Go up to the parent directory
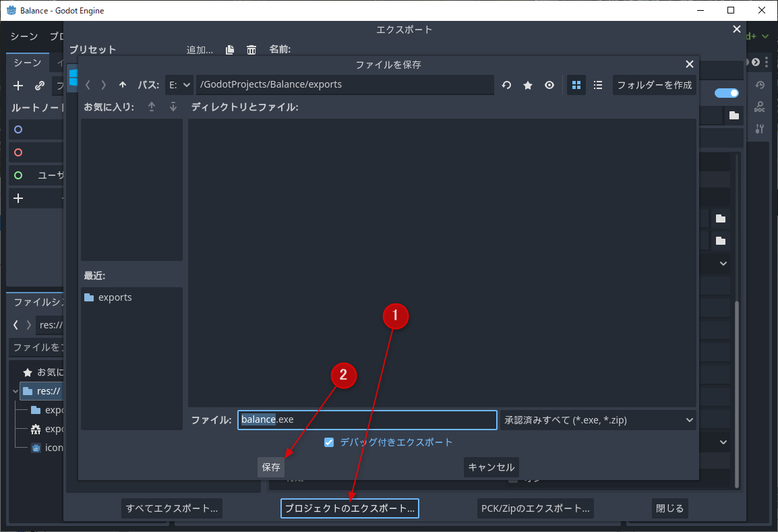This screenshot has height=532, width=778. [x=122, y=85]
